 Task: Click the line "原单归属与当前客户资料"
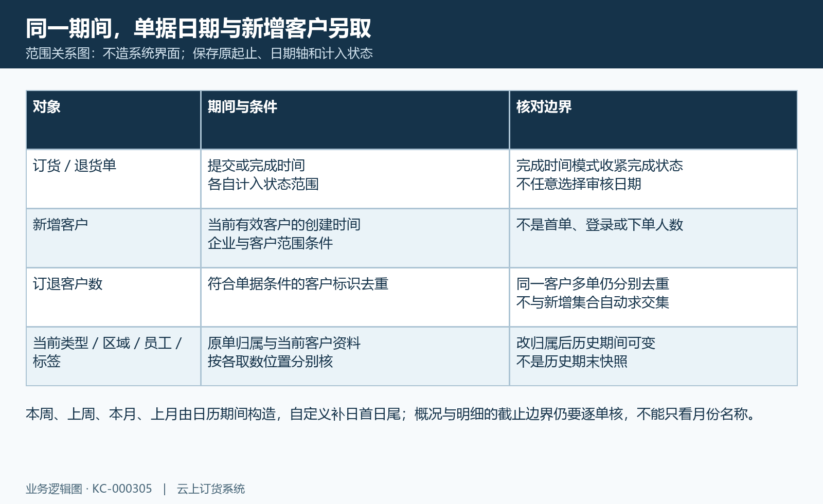(284, 343)
